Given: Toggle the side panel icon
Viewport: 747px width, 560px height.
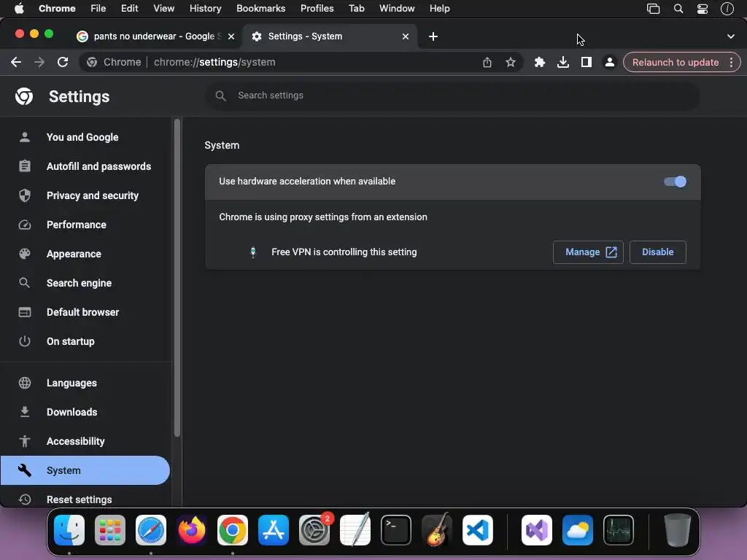Looking at the screenshot, I should click(587, 63).
